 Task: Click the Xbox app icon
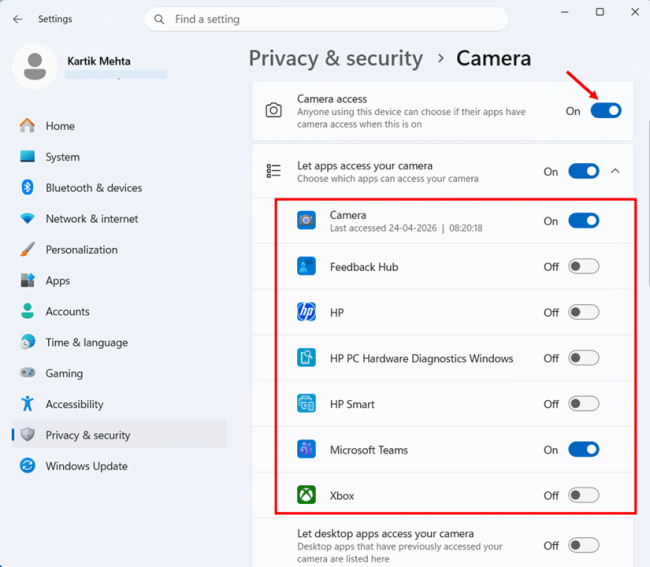(x=306, y=495)
